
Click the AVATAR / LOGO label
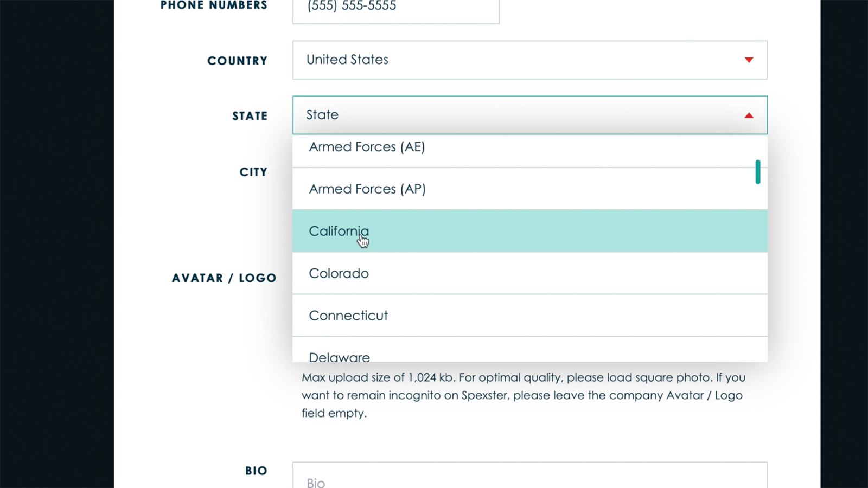point(224,278)
